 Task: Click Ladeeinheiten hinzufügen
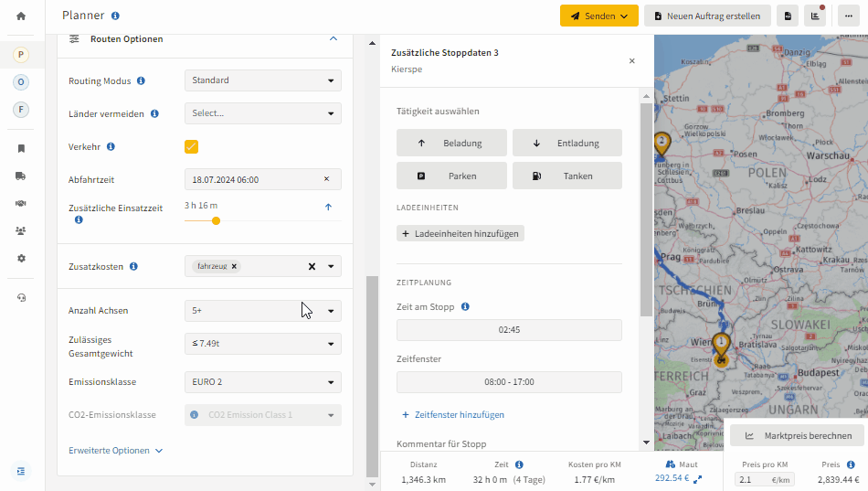(460, 233)
